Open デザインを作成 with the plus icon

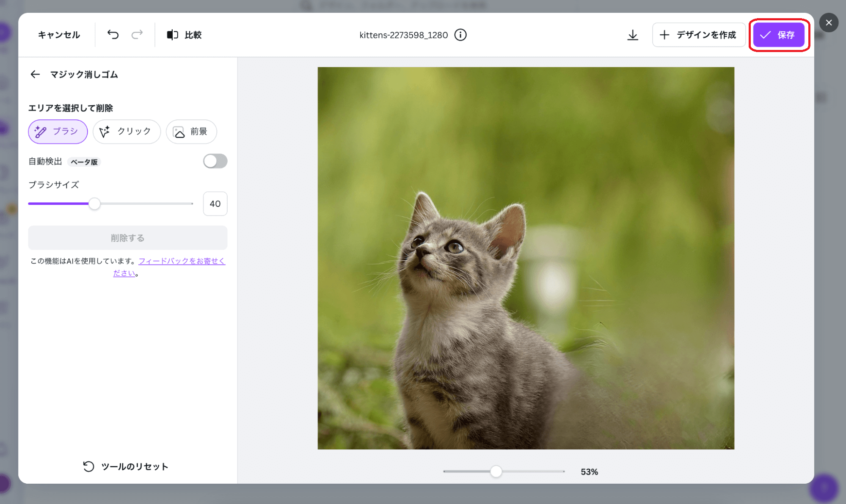[699, 35]
